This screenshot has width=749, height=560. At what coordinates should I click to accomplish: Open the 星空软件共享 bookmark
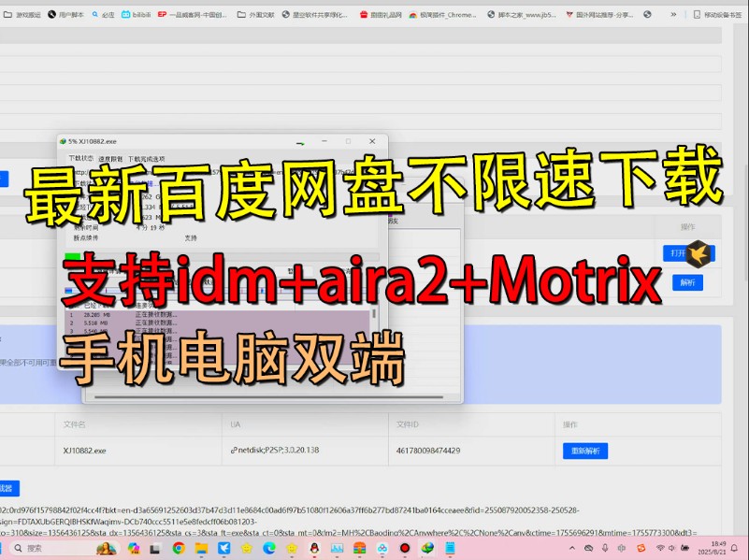(315, 15)
